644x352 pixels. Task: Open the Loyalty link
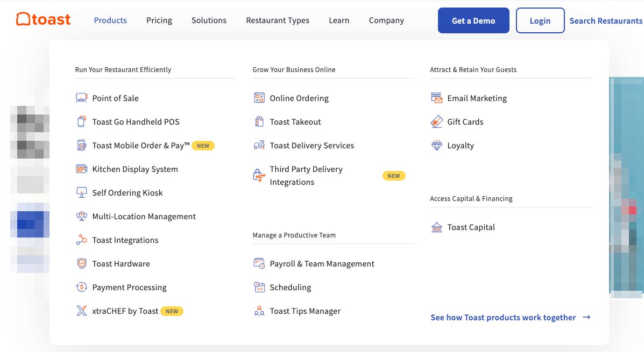pyautogui.click(x=461, y=145)
